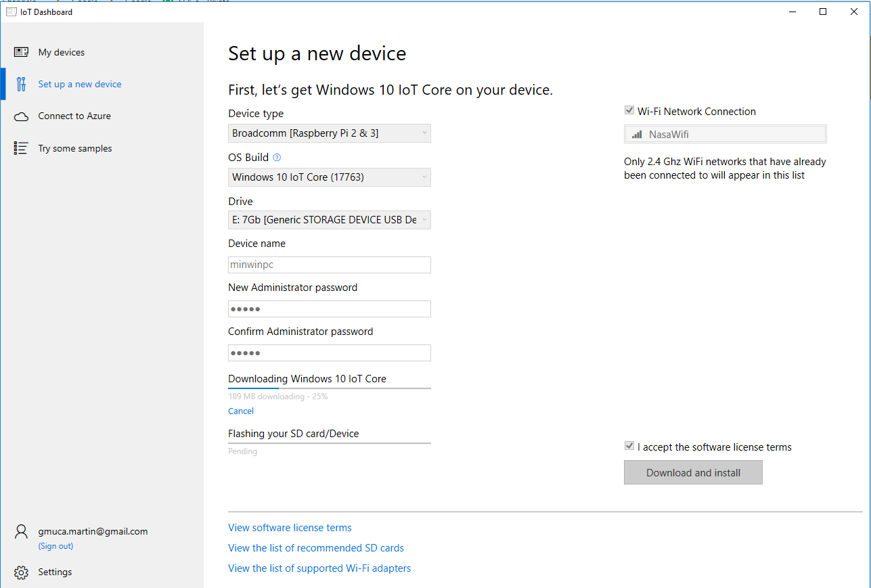Click the OS Build help question icon
The image size is (871, 588).
pos(276,158)
